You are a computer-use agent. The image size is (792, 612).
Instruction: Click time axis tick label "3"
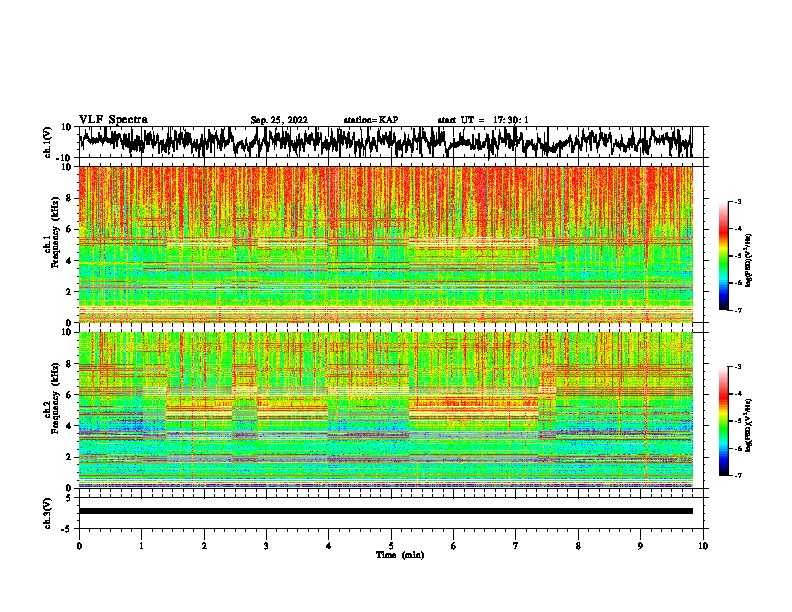point(266,546)
